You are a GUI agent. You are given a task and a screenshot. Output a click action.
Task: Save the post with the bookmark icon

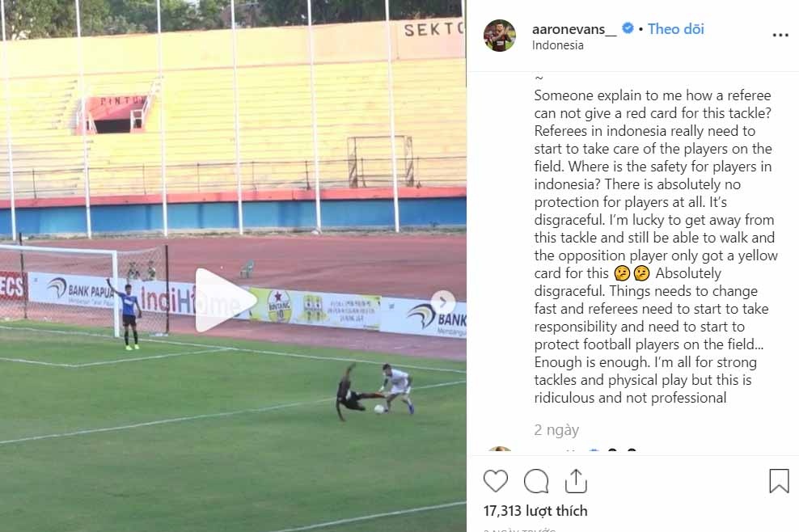[x=778, y=481]
